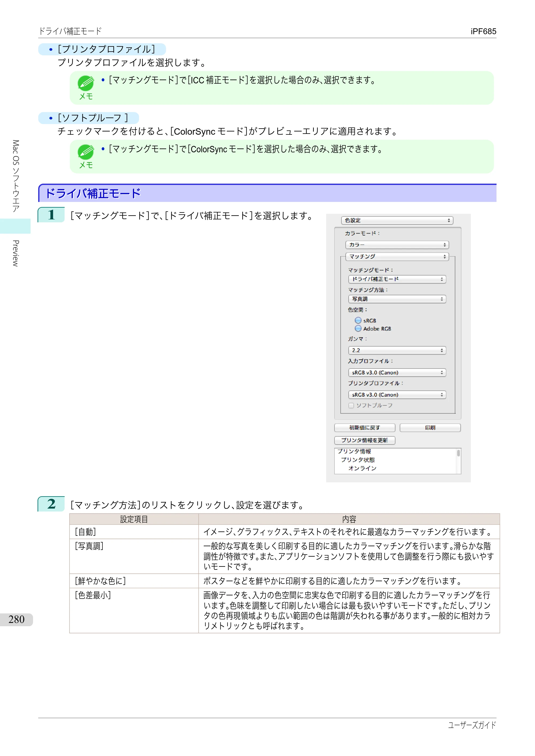Click the Mac OS ソフトウエア side tab
Image resolution: width=535 pixels, height=756 pixels.
[16, 176]
